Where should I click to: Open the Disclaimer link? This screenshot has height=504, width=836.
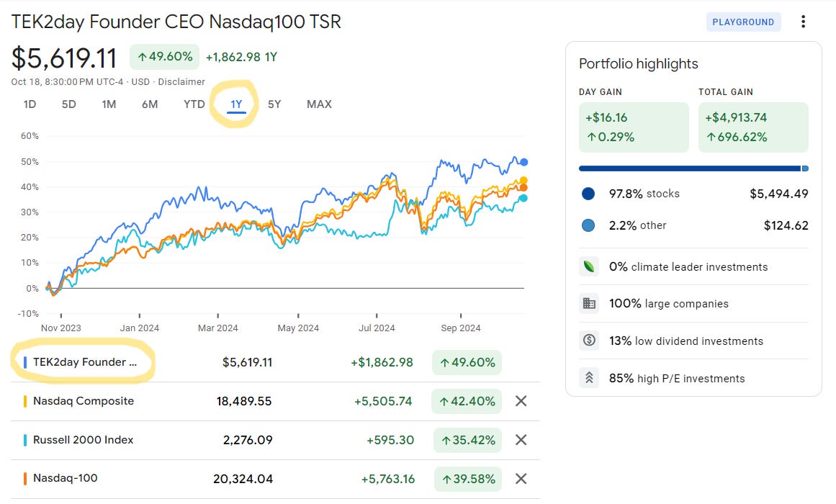[181, 81]
